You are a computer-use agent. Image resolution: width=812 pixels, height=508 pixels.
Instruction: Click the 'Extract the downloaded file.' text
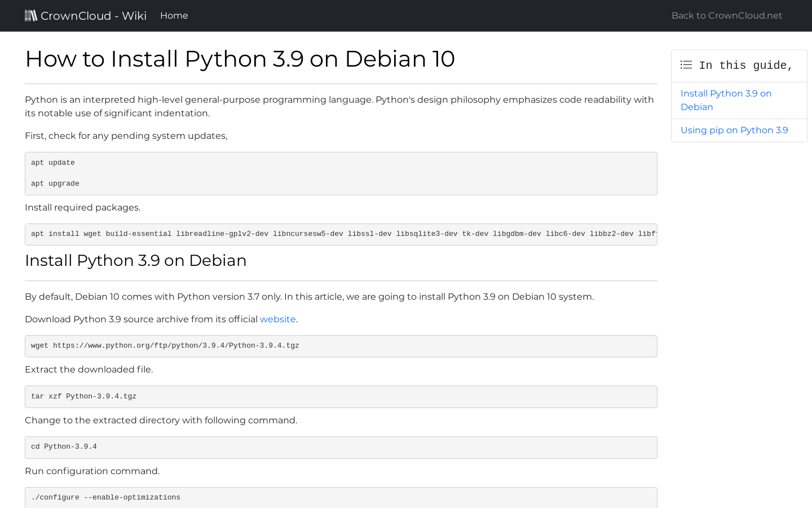pos(89,369)
